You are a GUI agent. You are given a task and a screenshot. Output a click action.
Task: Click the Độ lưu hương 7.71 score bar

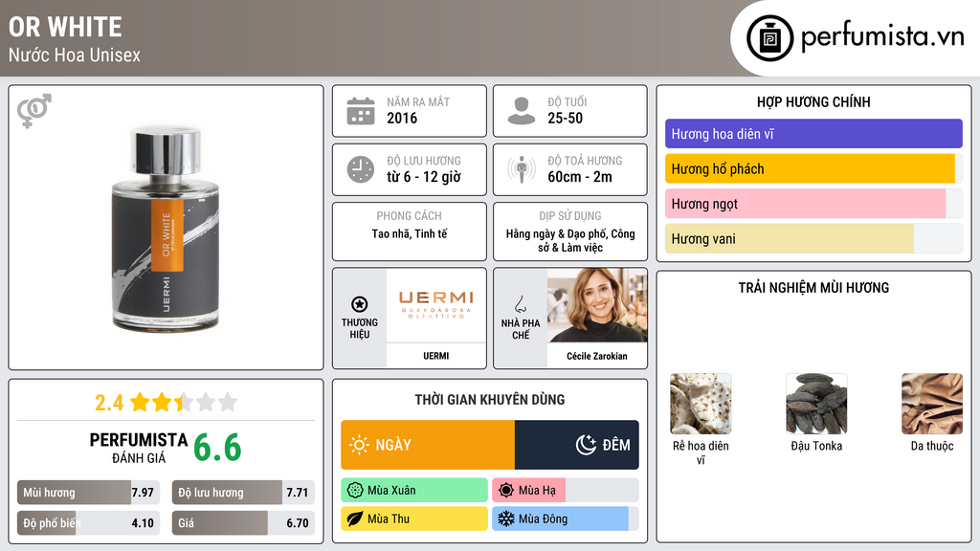(243, 493)
